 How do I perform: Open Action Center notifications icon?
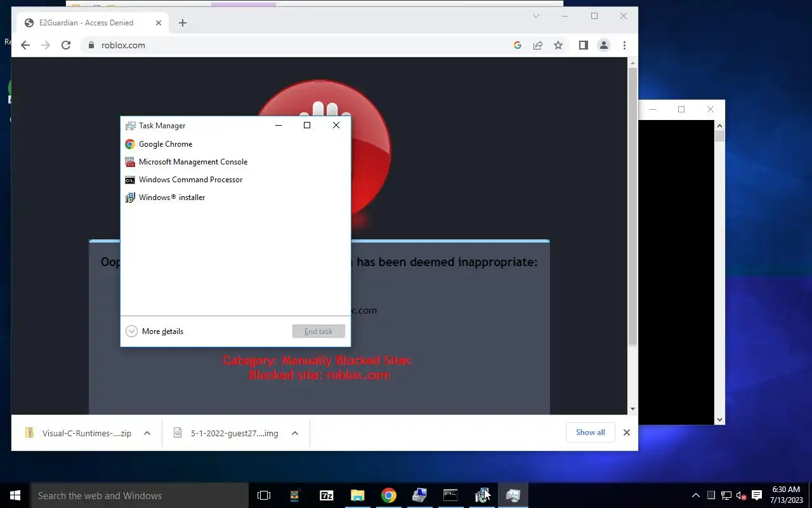(x=757, y=495)
